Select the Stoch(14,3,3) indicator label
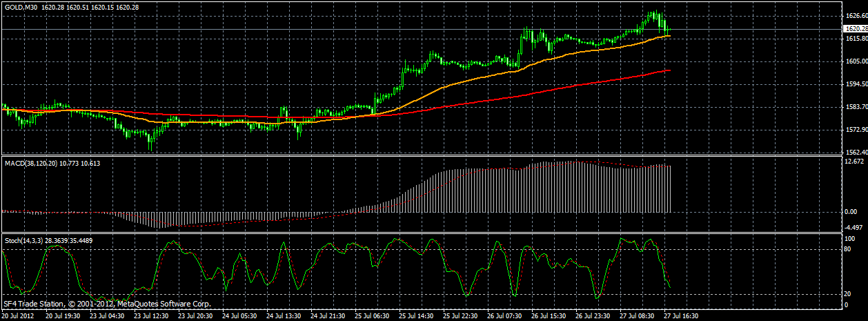 pyautogui.click(x=25, y=240)
